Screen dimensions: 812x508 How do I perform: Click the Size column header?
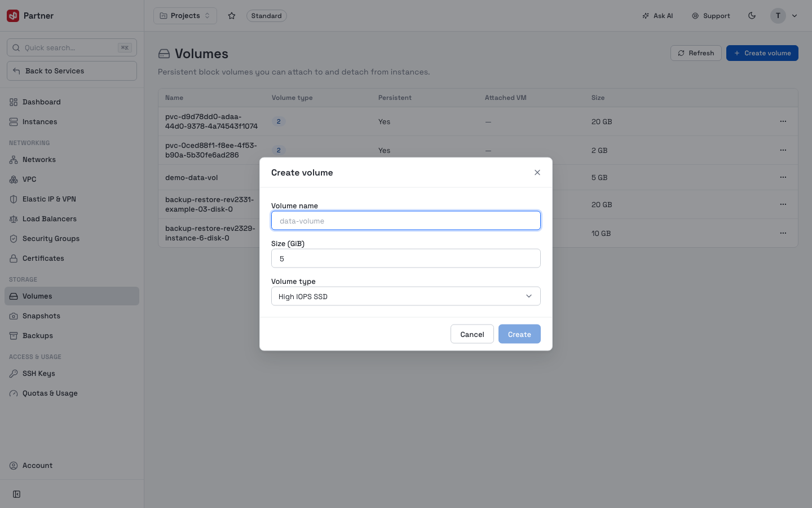[x=598, y=98]
